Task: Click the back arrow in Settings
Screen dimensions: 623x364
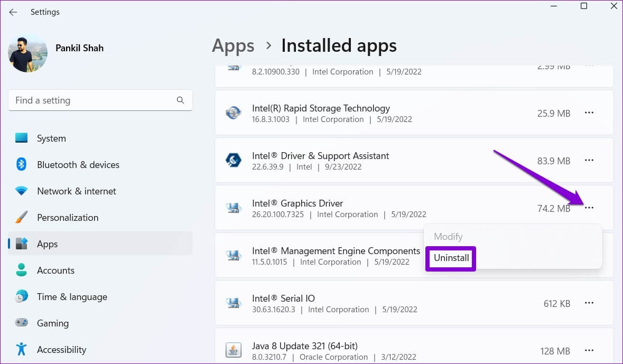Action: coord(13,12)
